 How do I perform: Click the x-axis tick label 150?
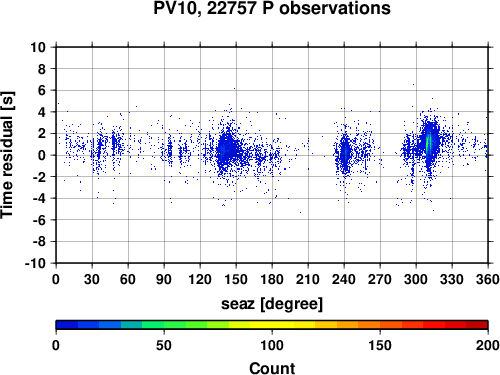coord(236,279)
